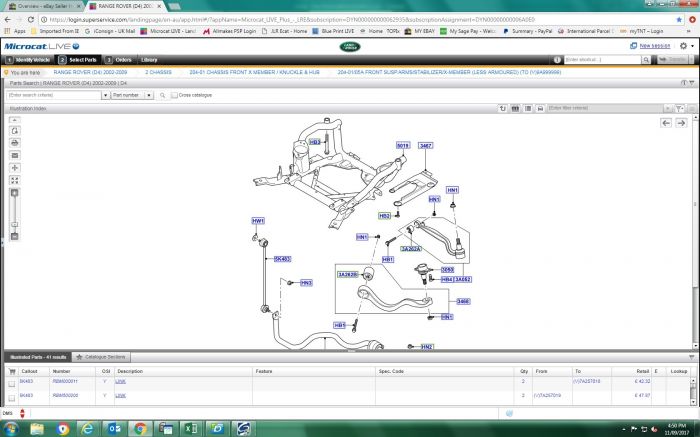Click the email illustration envelope icon
This screenshot has width=700, height=437.
pyautogui.click(x=15, y=155)
